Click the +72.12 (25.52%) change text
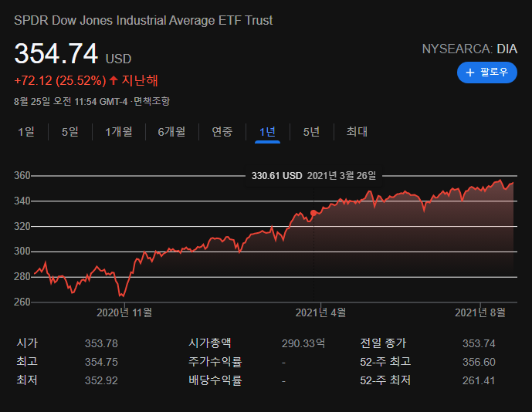 pos(60,81)
